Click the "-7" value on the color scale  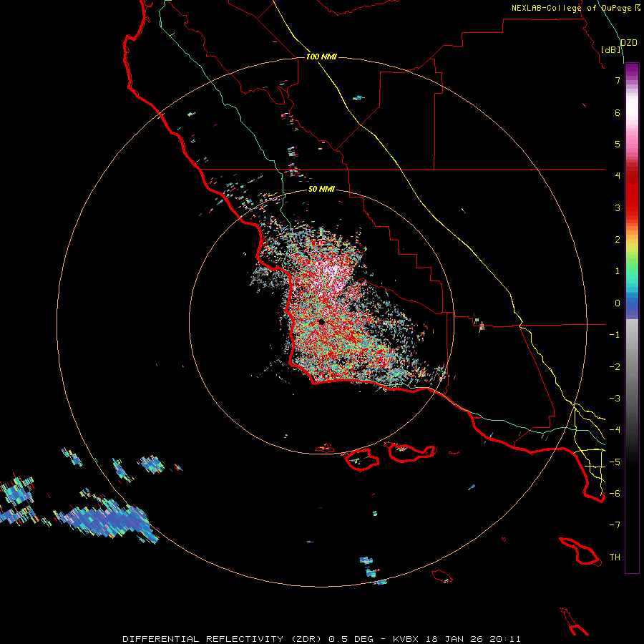[615, 525]
